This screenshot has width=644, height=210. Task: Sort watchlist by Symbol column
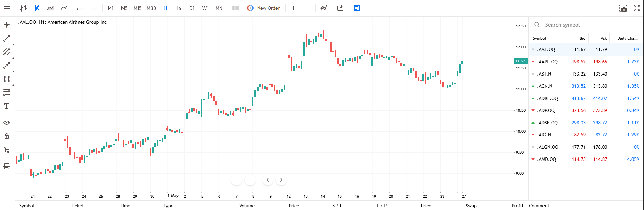point(548,38)
